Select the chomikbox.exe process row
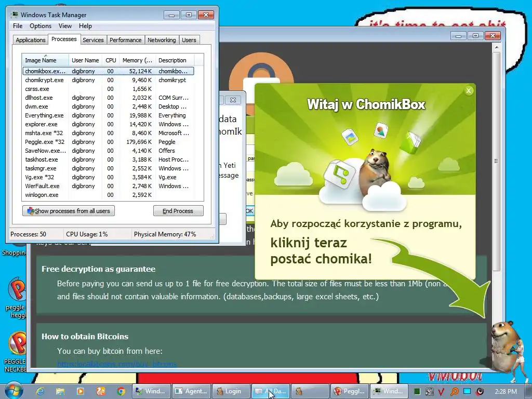Image resolution: width=532 pixels, height=399 pixels. pos(108,71)
